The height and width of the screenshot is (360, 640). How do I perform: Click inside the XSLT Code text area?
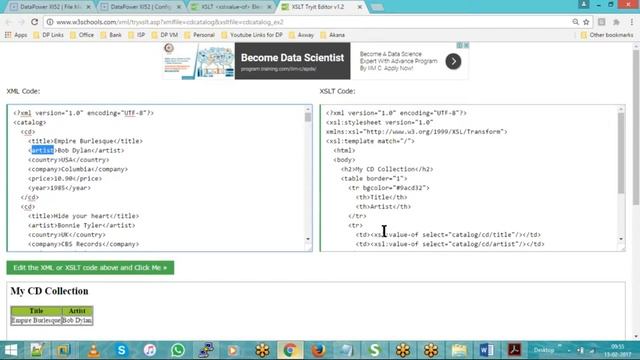point(469,178)
